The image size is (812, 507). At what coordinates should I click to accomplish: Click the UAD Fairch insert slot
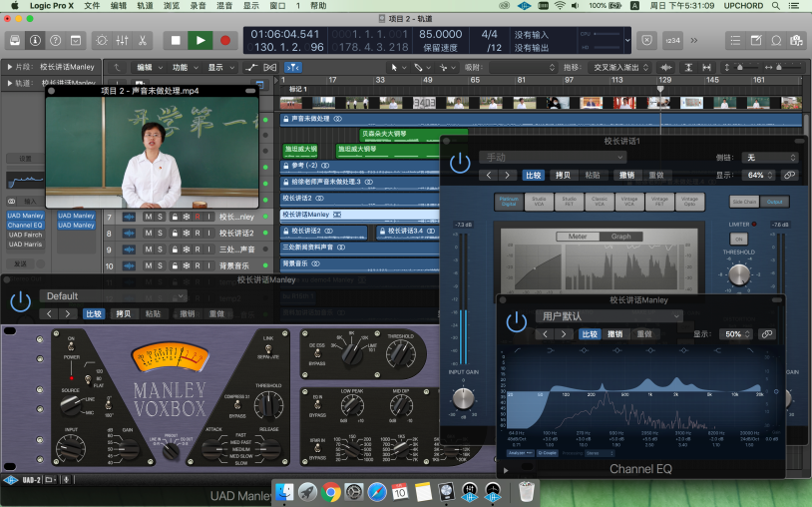25,235
